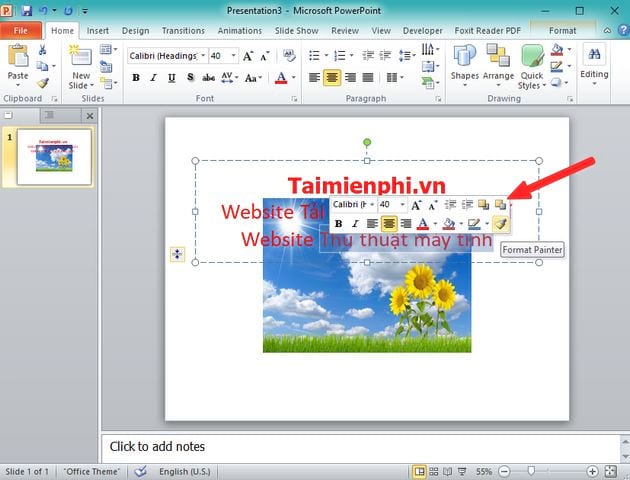Click the Cut scissors icon
The width and height of the screenshot is (630, 480).
coord(42,50)
